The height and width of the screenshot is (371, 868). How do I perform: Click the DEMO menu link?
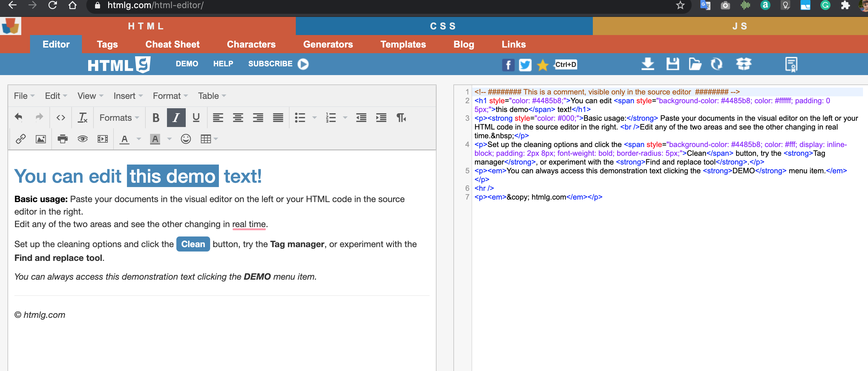point(187,64)
